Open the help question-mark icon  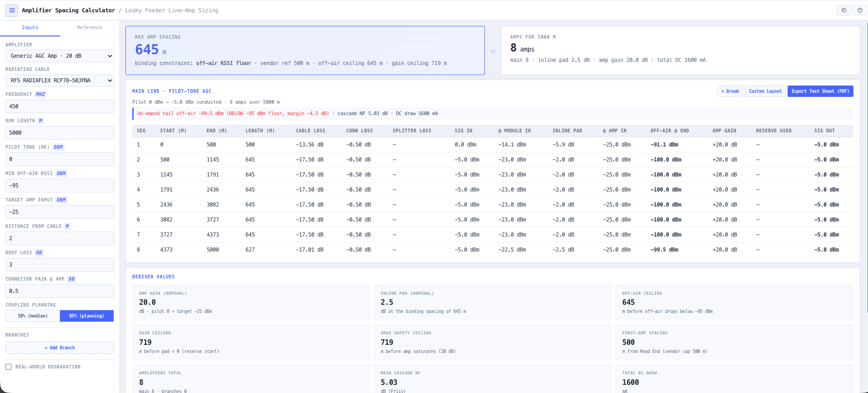860,10
